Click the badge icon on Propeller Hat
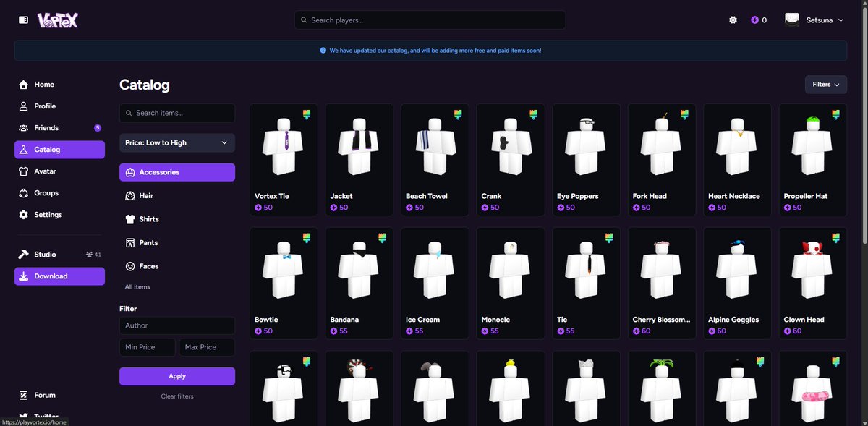Image resolution: width=868 pixels, height=426 pixels. (x=835, y=114)
